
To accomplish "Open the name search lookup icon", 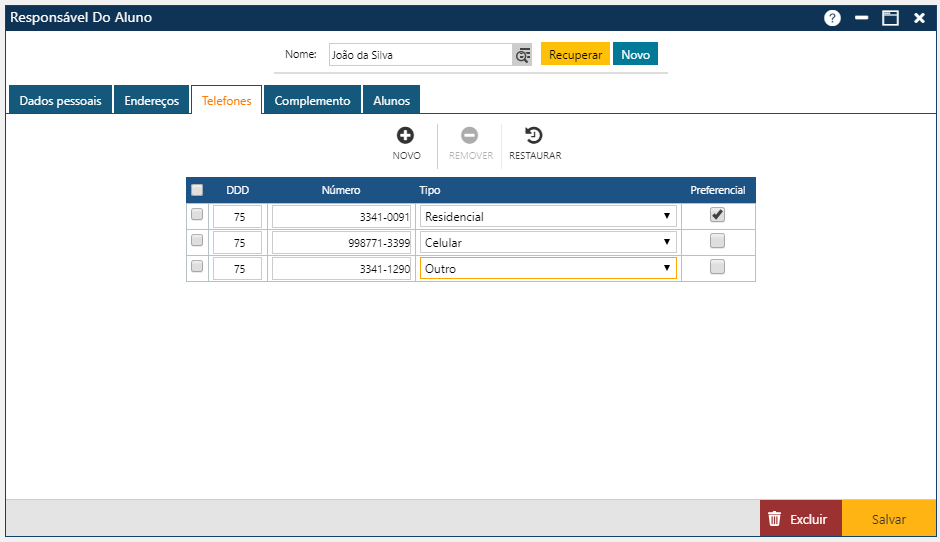I will (x=522, y=55).
